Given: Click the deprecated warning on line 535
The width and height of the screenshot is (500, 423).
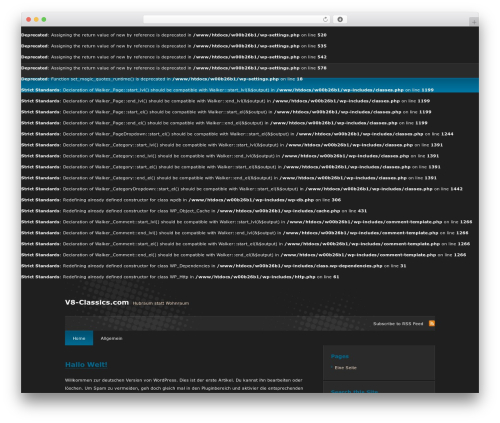Looking at the screenshot, I should [174, 46].
